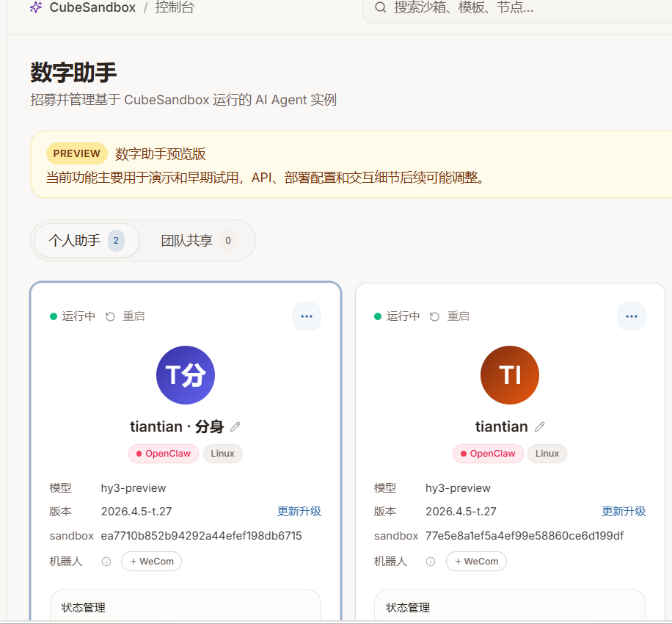The image size is (672, 624).
Task: Go to 控制台 breadcrumb
Action: click(x=175, y=7)
